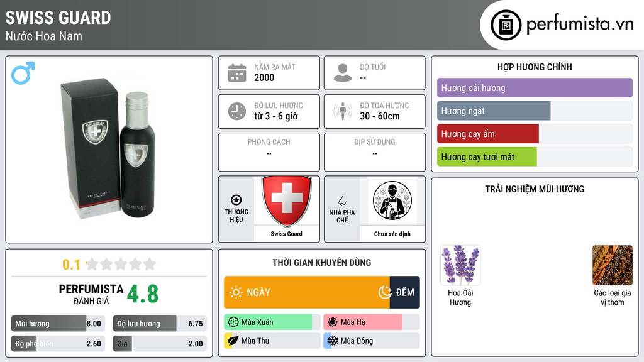Image resolution: width=644 pixels, height=362 pixels.
Task: Click the Trải nghiệm mùi hương heading
Action: [535, 189]
